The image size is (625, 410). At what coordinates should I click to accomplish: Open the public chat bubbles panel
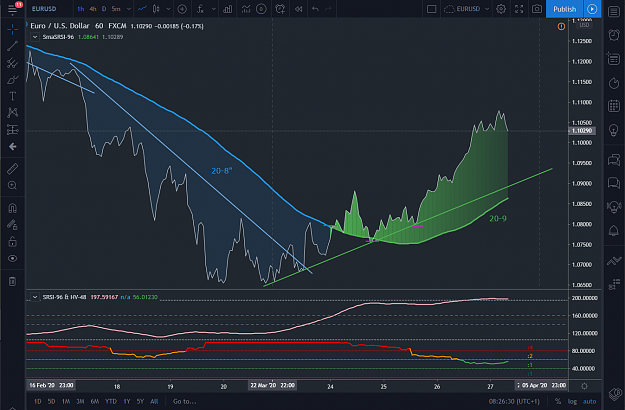click(x=614, y=159)
